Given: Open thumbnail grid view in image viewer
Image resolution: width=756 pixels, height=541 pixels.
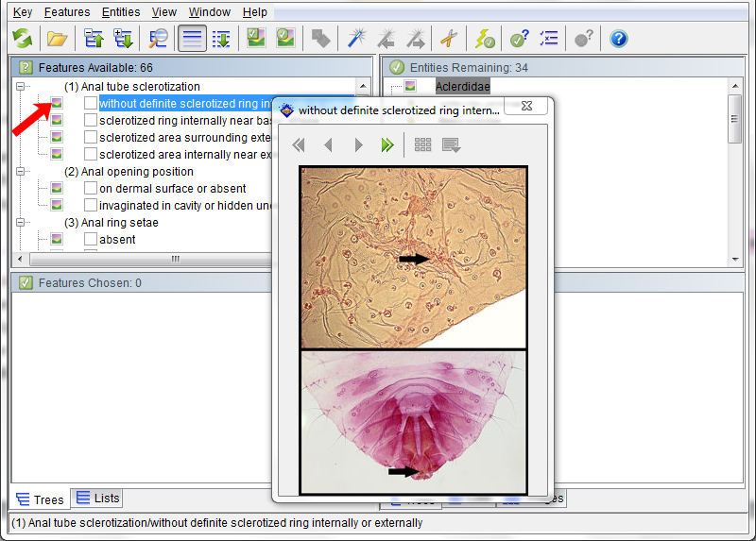Looking at the screenshot, I should 422,145.
